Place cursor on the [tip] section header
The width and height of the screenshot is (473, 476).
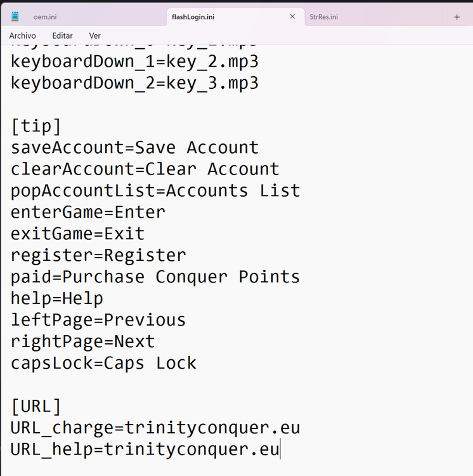tap(36, 126)
